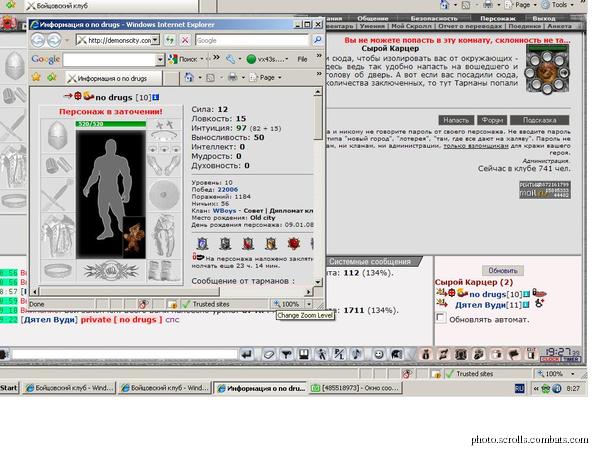600x450 pixels.
Task: Click the blue info icon beside no drugs [10] in the room list
Action: coord(527,294)
